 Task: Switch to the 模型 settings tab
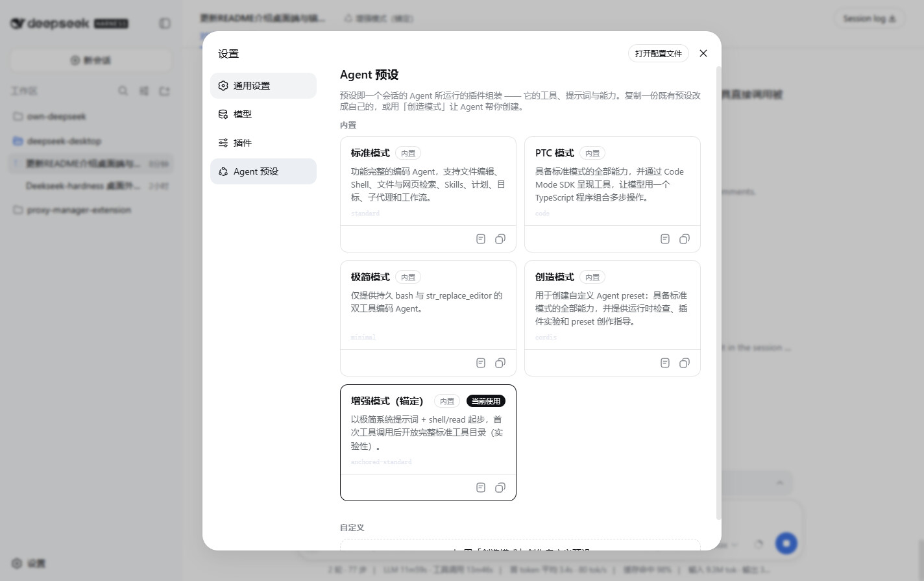[263, 114]
